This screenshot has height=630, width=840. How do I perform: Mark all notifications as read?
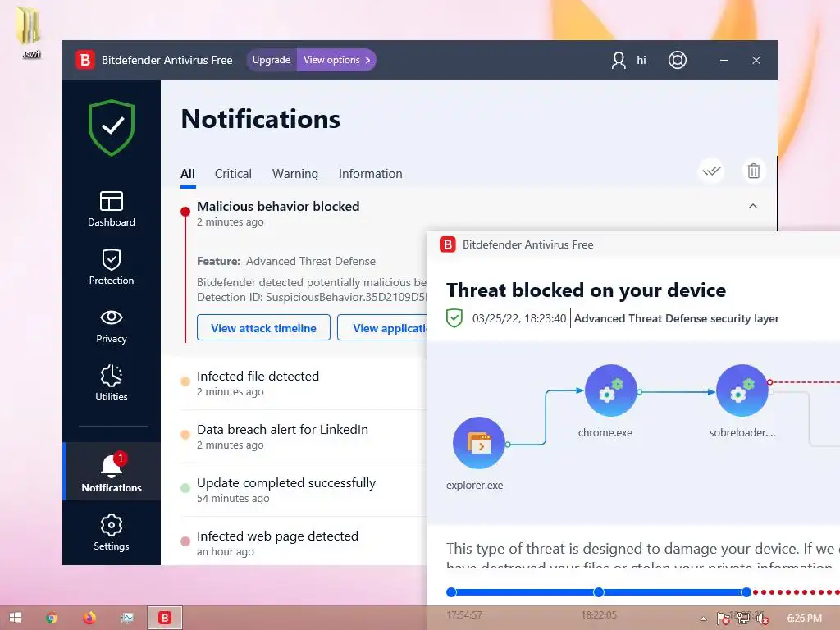click(x=711, y=171)
